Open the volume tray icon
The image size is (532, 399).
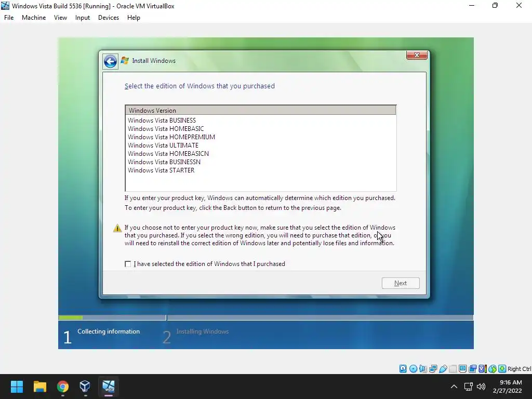481,387
